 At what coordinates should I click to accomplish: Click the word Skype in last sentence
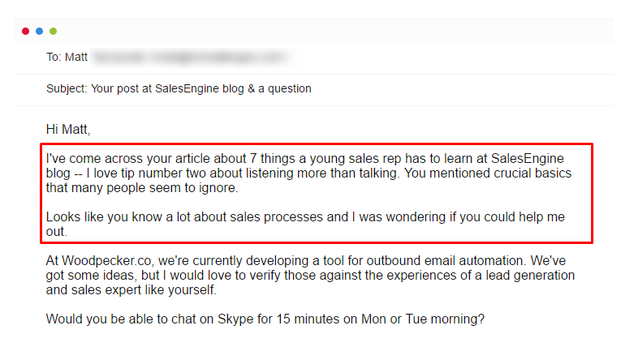pos(235,319)
